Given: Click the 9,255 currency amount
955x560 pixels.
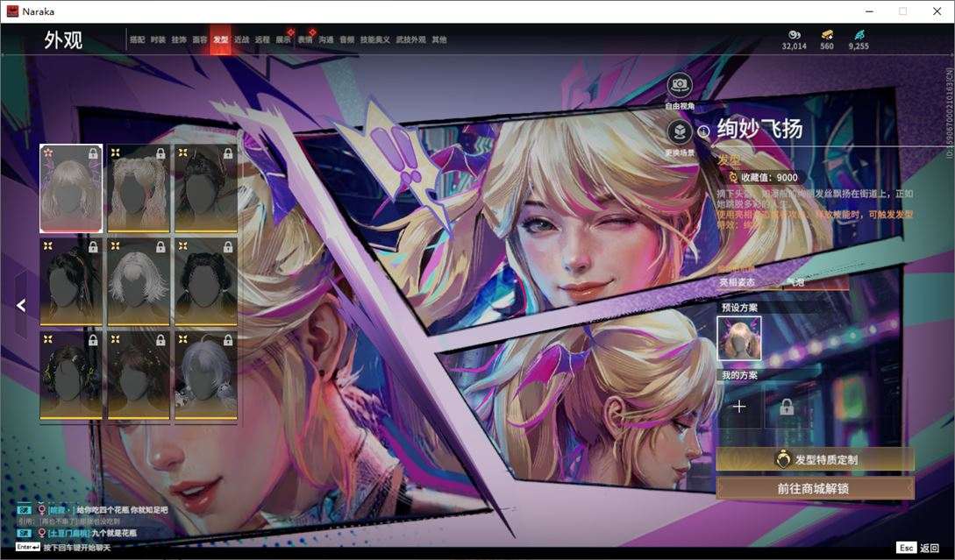Looking at the screenshot, I should point(859,46).
